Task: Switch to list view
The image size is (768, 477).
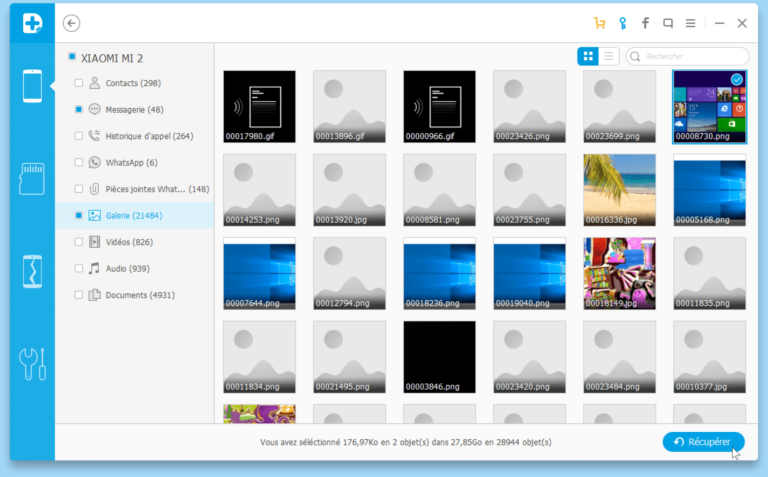Action: pyautogui.click(x=609, y=57)
